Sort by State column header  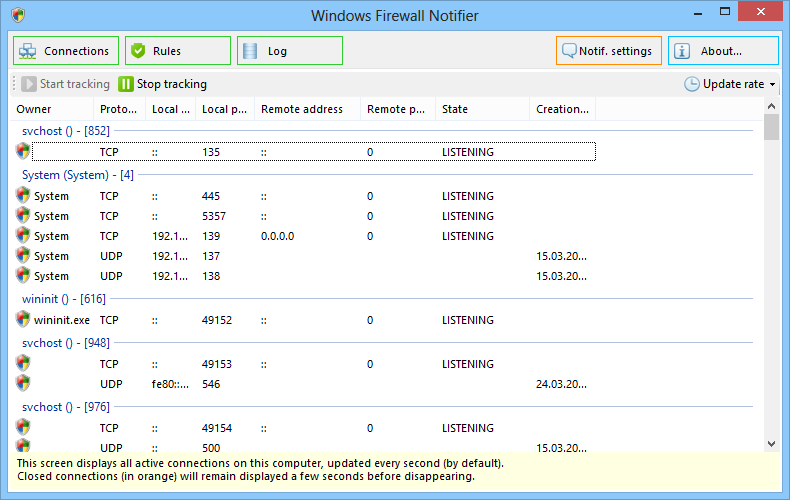click(483, 109)
